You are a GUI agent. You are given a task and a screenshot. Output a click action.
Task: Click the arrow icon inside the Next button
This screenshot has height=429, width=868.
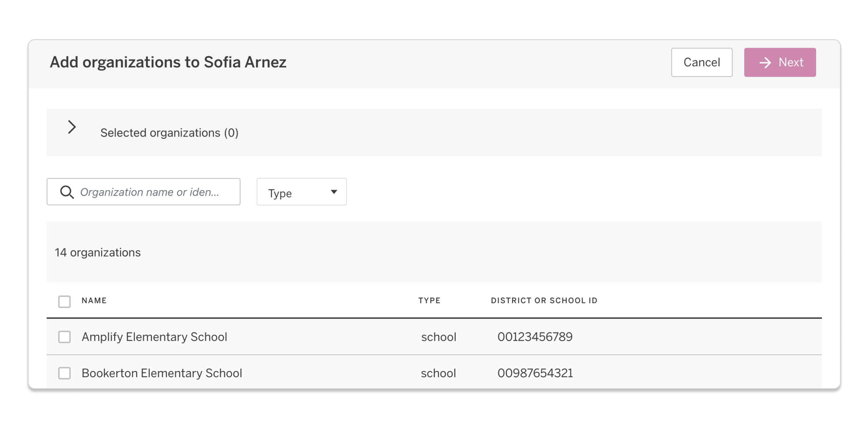[765, 62]
